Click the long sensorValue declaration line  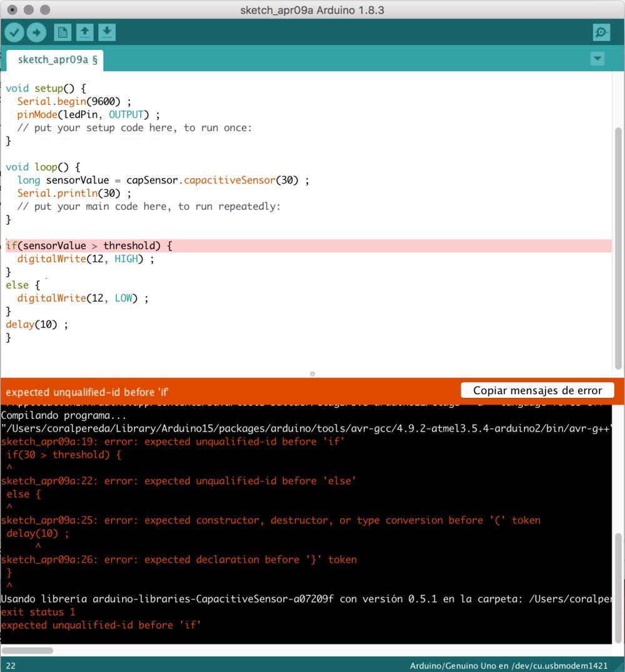coord(163,180)
